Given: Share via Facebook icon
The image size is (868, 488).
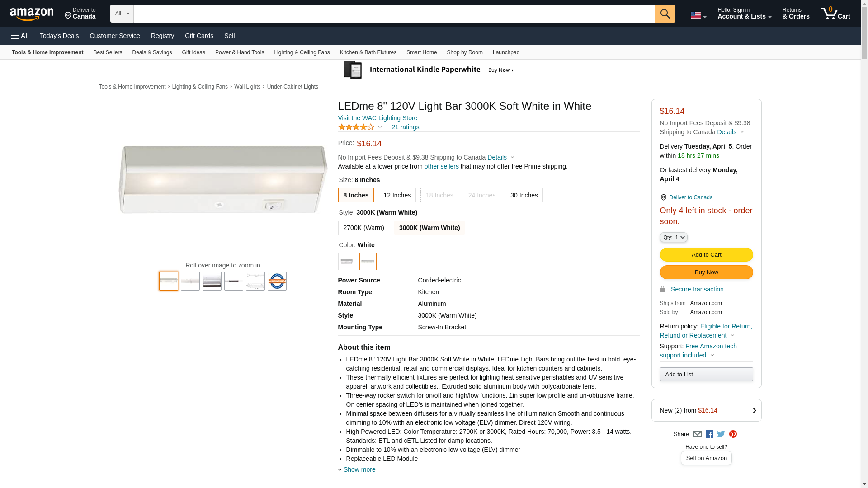Looking at the screenshot, I should 709,434.
